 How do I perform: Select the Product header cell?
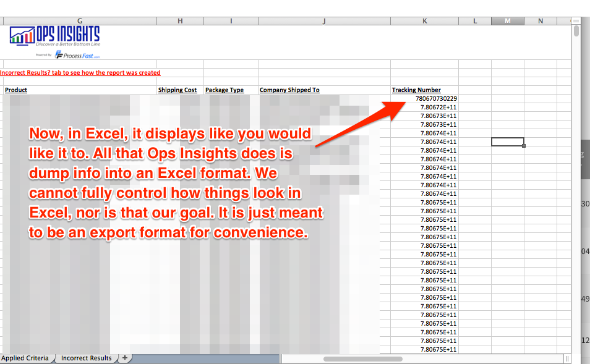(17, 90)
